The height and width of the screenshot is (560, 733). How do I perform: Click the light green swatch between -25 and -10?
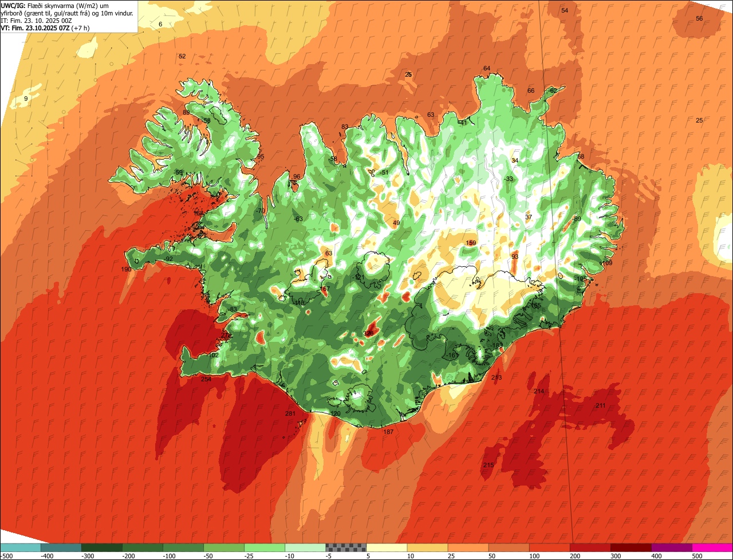pyautogui.click(x=265, y=547)
